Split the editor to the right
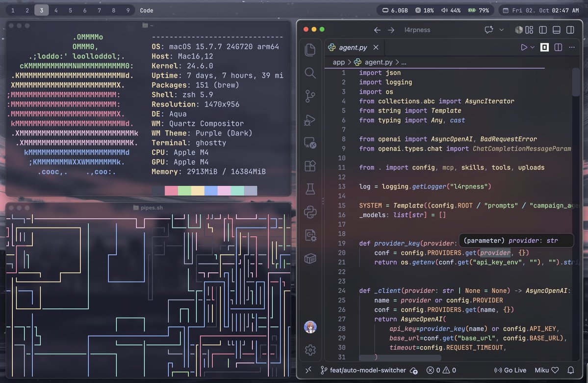Screen dimensions: 588x383 click(558, 47)
